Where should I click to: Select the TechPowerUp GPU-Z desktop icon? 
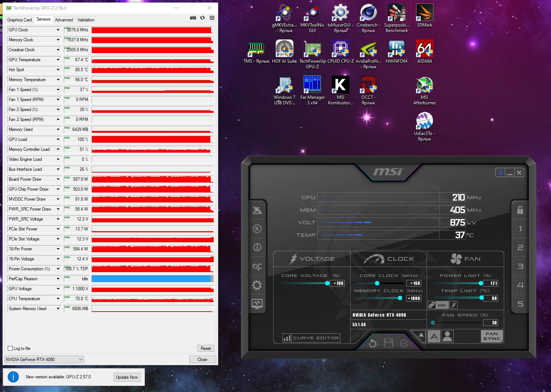click(312, 54)
